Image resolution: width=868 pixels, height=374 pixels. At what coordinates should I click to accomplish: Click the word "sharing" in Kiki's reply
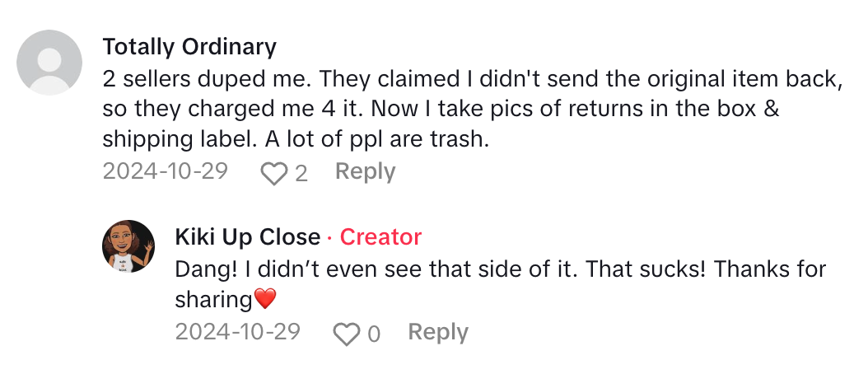pyautogui.click(x=213, y=300)
